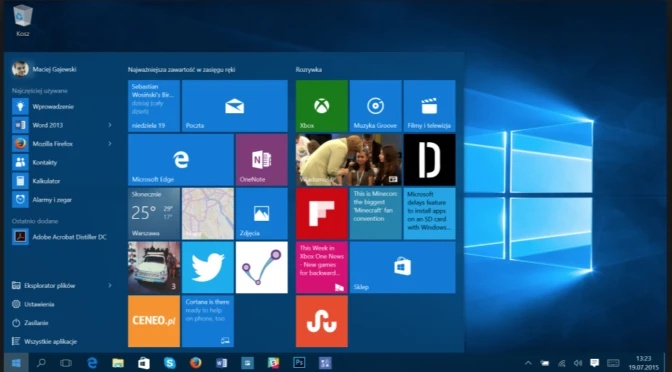Click the Maciej Gajewski user account
Image resolution: width=672 pixels, height=372 pixels.
tap(44, 69)
